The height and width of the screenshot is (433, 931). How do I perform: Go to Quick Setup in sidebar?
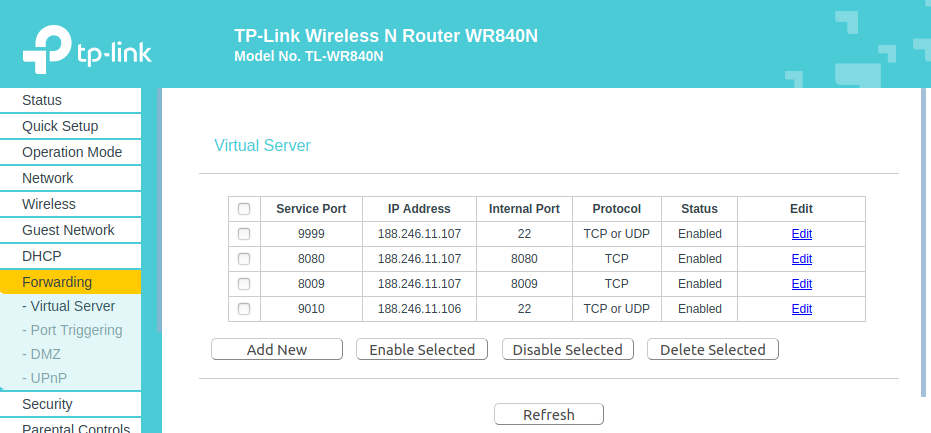(60, 126)
